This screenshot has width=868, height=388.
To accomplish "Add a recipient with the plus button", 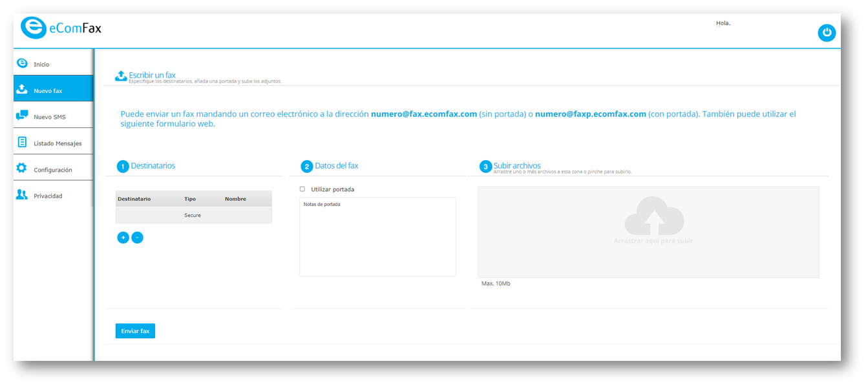I will (x=123, y=238).
